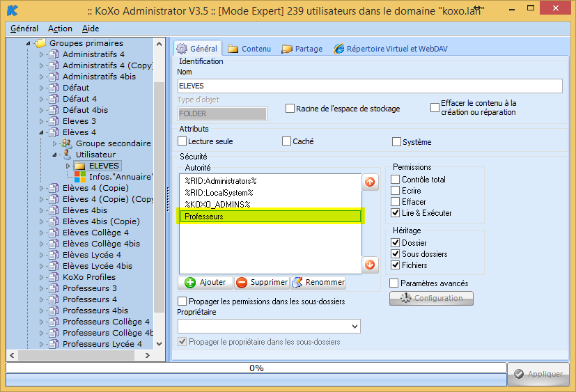This screenshot has width=576, height=392.
Task: Click the template icon next to KoXo Profiles
Action: pos(54,277)
